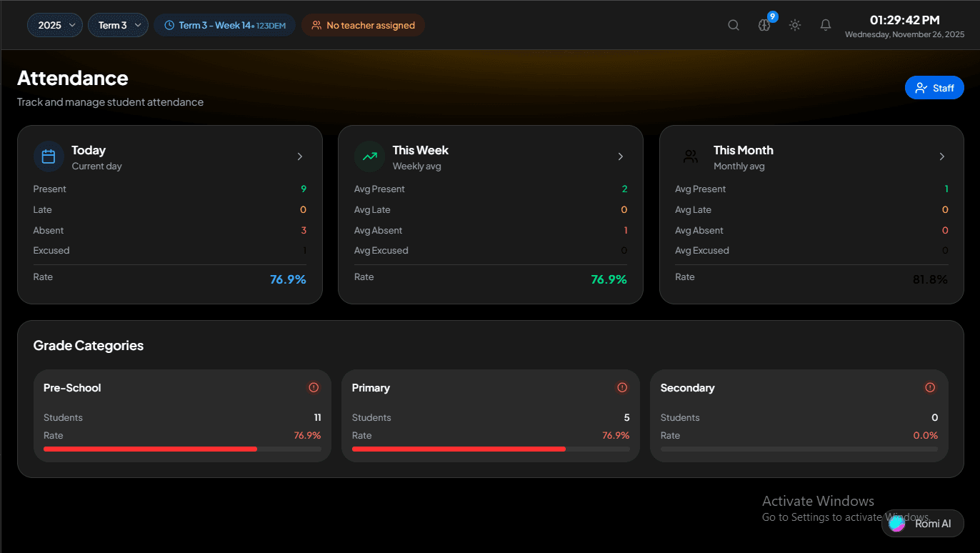Click the Grade Categories panel heading

pyautogui.click(x=88, y=345)
